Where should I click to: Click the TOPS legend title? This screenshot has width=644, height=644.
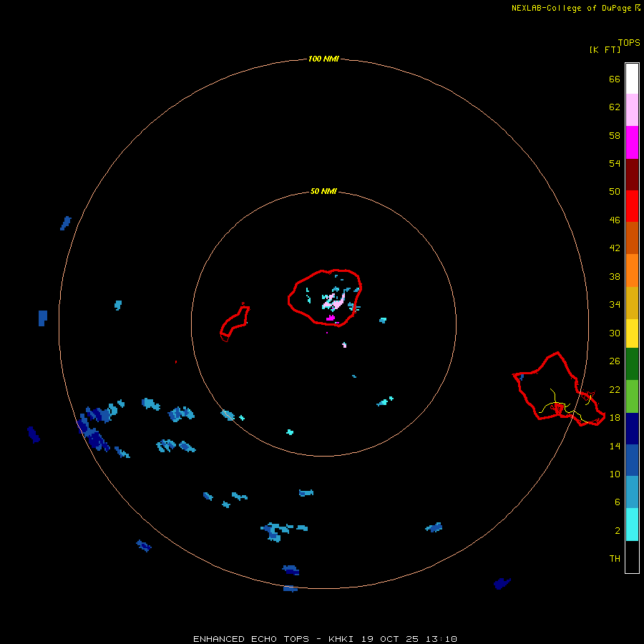629,42
